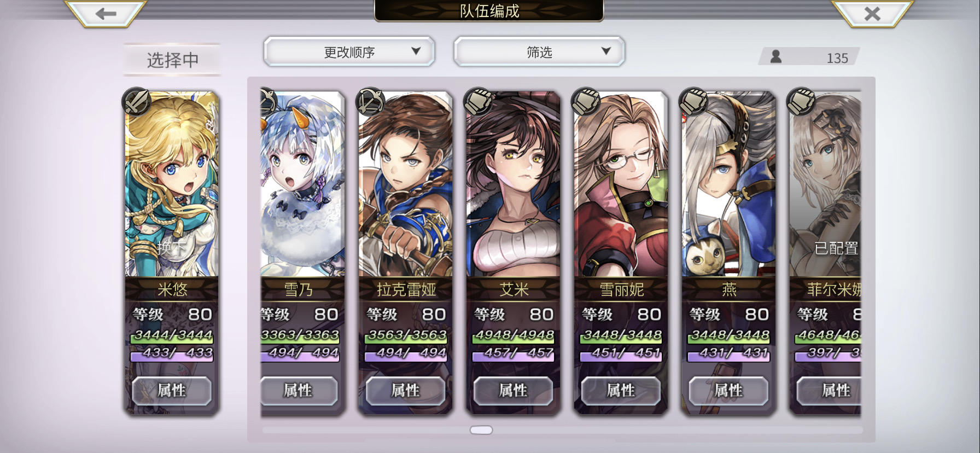Screen dimensions: 980x453
Task: Click the horizontal scrollbar handle below cards
Action: coord(481,430)
